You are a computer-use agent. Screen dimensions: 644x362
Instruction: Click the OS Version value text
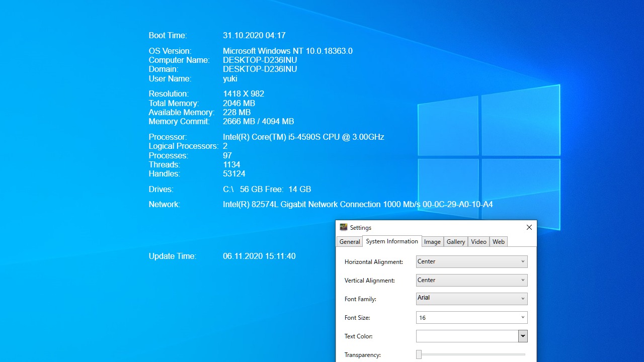[288, 51]
